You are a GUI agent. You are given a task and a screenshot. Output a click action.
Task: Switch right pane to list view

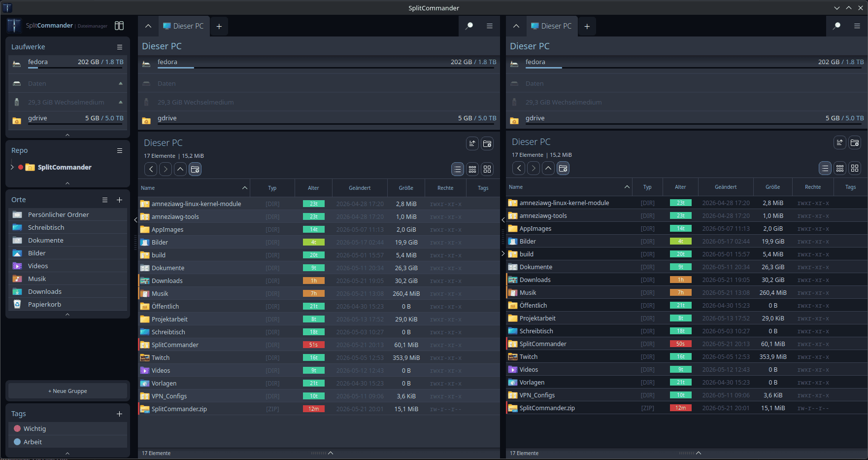pyautogui.click(x=825, y=168)
